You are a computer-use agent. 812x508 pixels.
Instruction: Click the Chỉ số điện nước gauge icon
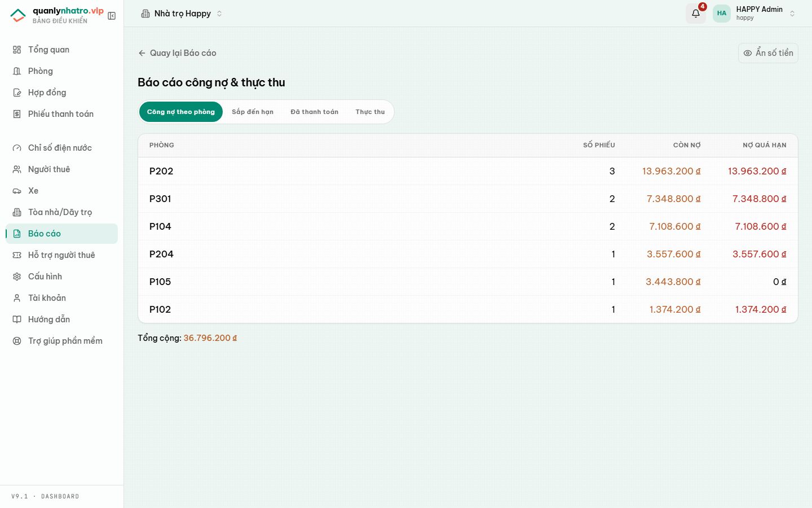(x=17, y=148)
